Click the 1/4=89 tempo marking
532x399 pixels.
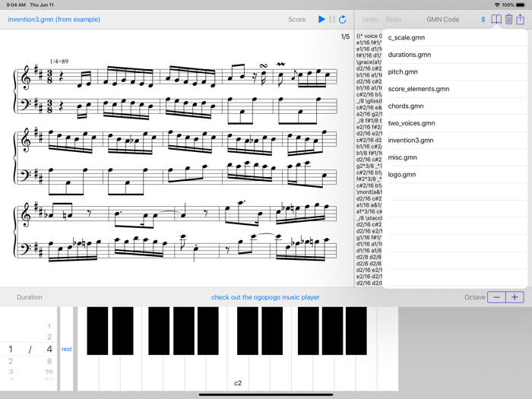[x=59, y=62]
